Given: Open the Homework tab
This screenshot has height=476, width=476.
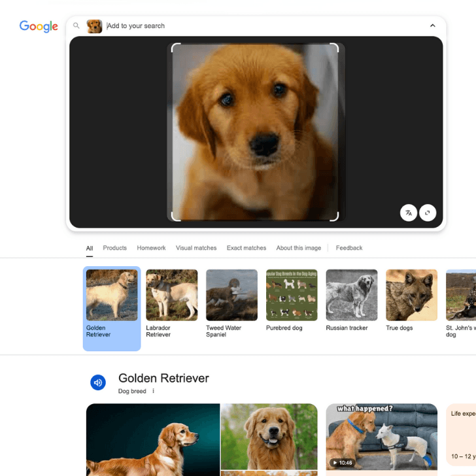Looking at the screenshot, I should [151, 248].
